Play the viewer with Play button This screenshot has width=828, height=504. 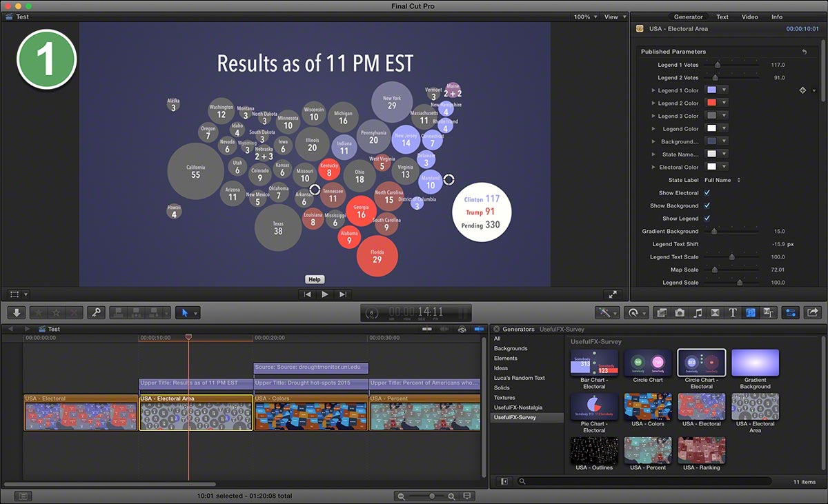point(325,294)
